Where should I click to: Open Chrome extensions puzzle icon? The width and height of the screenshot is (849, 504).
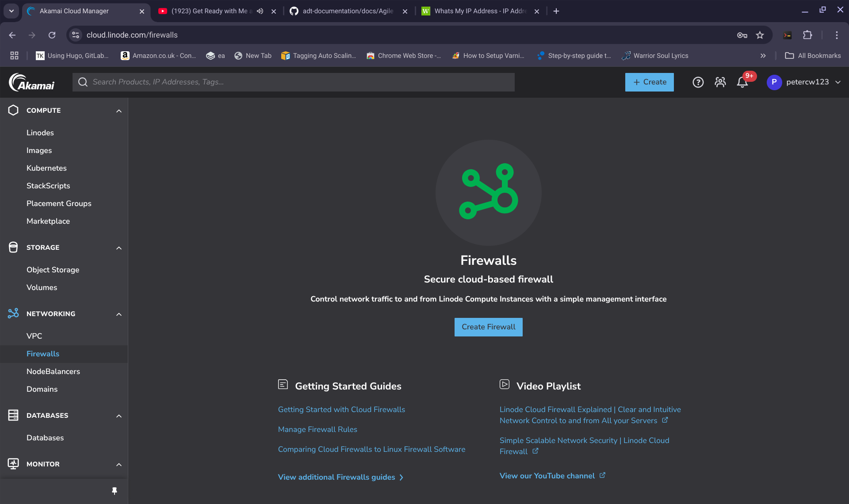click(807, 35)
